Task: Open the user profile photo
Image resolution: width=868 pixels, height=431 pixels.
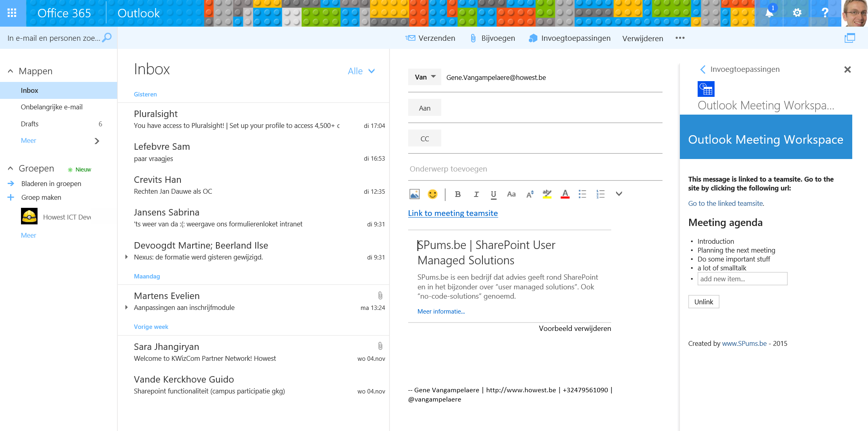Action: (x=855, y=13)
